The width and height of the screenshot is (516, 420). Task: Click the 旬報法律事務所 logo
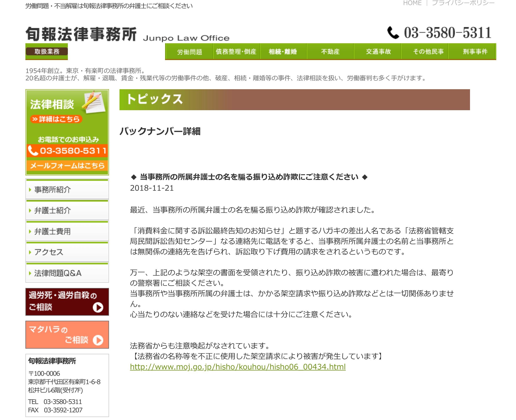click(81, 34)
